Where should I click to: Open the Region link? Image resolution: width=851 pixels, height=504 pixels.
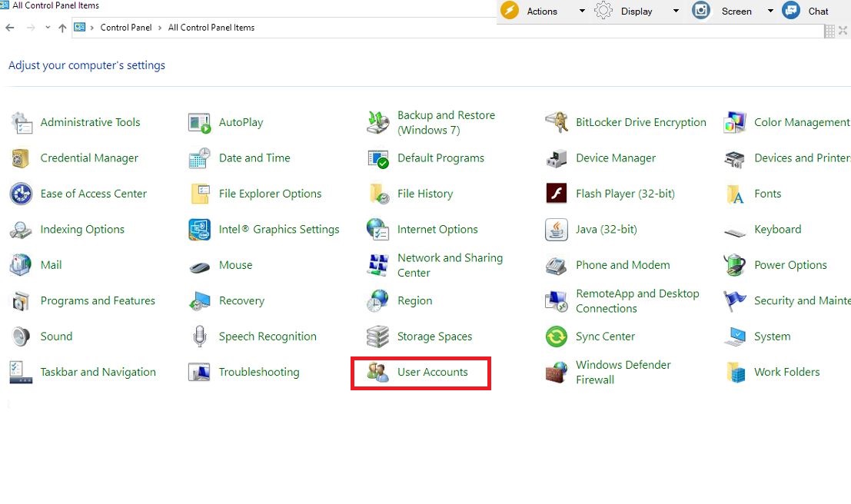[414, 300]
